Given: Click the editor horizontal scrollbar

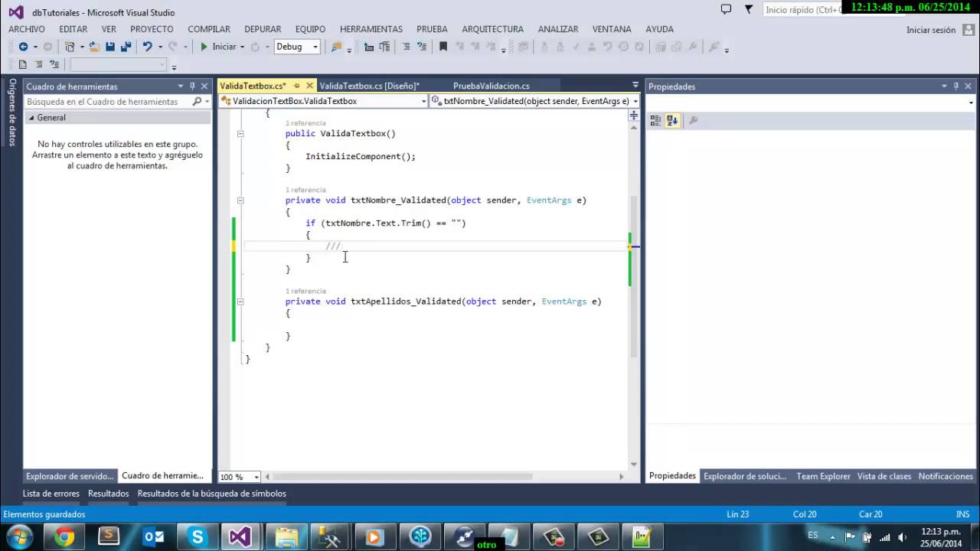Looking at the screenshot, I should click(x=445, y=477).
